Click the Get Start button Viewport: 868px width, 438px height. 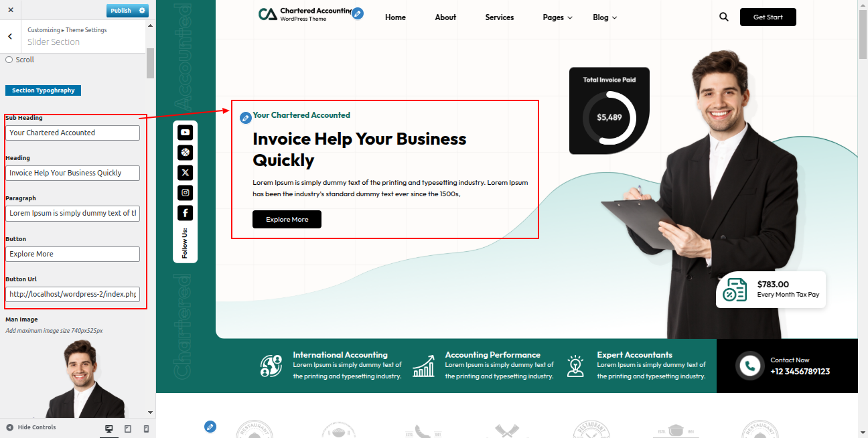coord(768,17)
